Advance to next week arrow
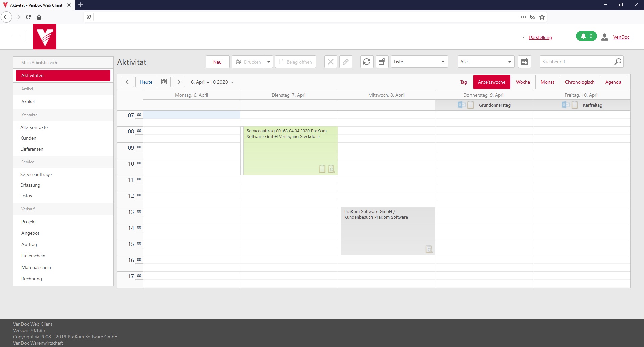This screenshot has width=644, height=347. 179,82
